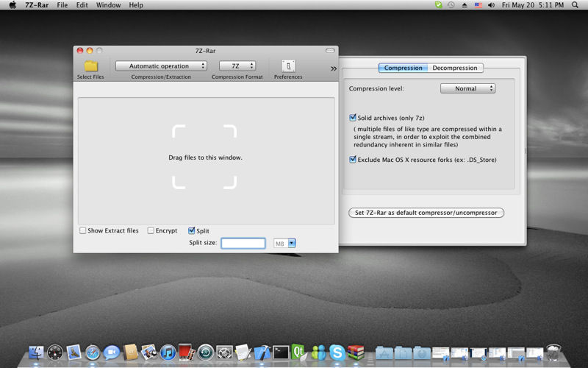Open Time Machine from the dock
Screen dimensions: 588x368
(x=206, y=353)
